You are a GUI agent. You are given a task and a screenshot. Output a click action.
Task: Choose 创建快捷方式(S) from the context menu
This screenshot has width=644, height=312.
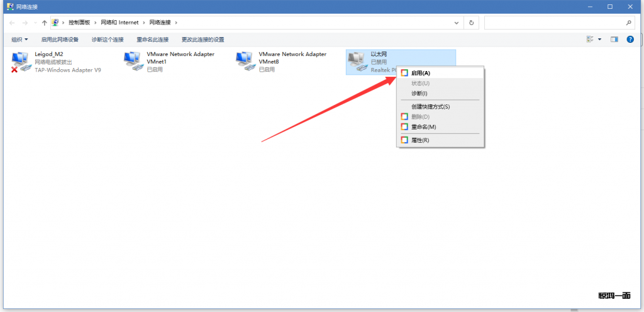point(430,106)
